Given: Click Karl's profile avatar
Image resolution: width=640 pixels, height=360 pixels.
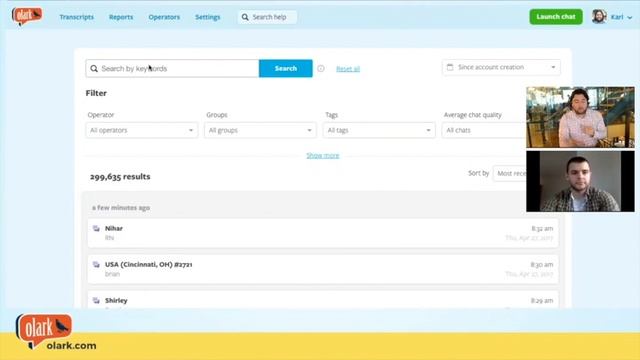Looking at the screenshot, I should click(599, 17).
